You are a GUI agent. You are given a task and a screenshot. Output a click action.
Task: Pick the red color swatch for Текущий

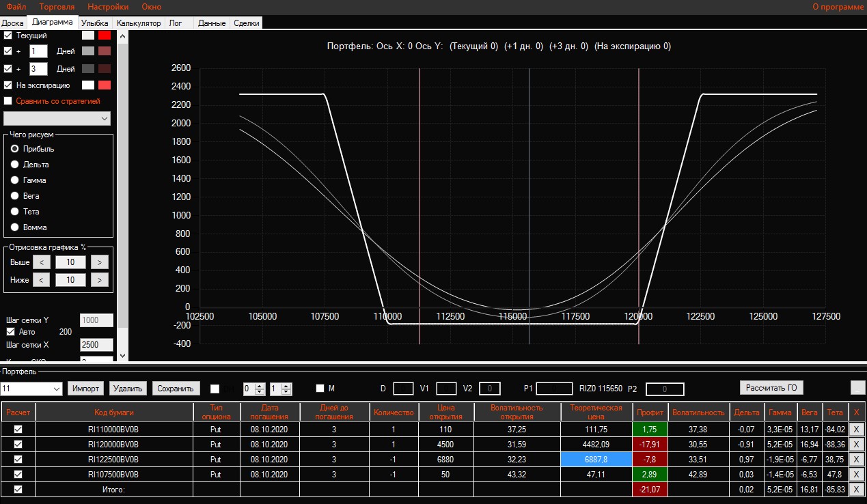pyautogui.click(x=104, y=36)
